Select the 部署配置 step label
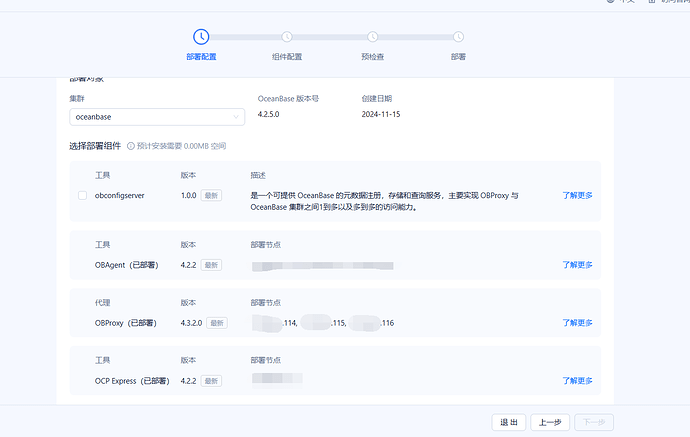Screen dimensions: 690x437 coord(201,57)
